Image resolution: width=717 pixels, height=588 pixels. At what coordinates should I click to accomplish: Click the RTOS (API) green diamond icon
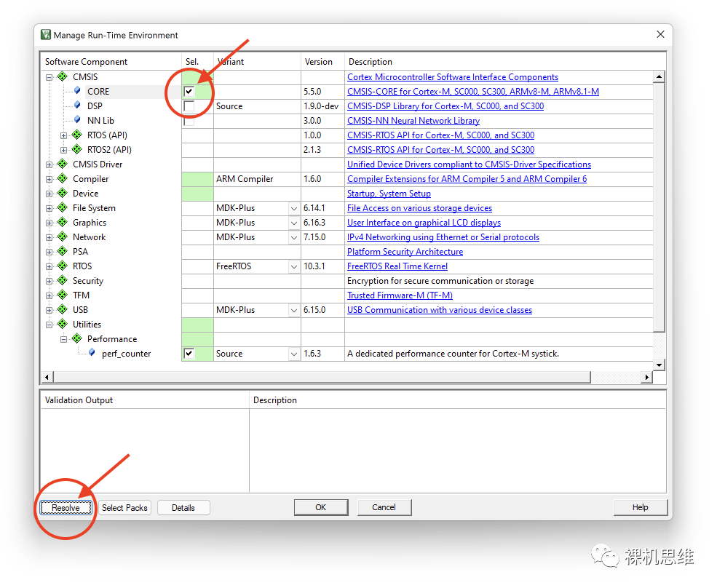77,135
